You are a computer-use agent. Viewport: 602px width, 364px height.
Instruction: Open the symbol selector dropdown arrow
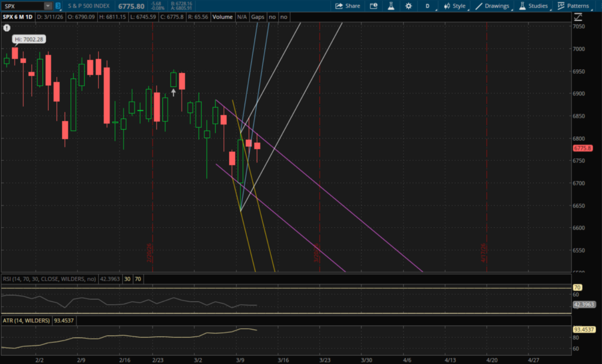coord(48,6)
